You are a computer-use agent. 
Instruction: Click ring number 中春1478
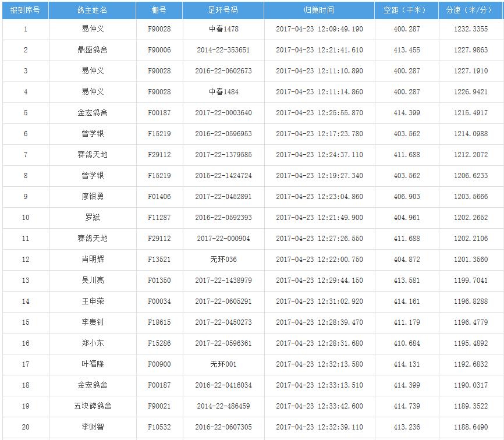tap(223, 29)
